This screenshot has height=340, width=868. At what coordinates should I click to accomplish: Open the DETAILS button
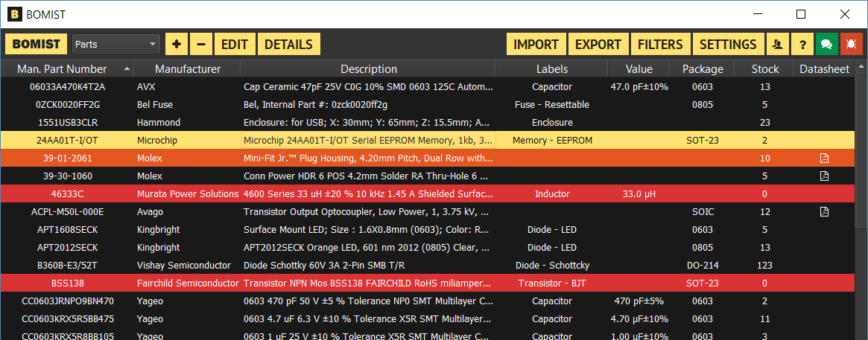pos(289,44)
